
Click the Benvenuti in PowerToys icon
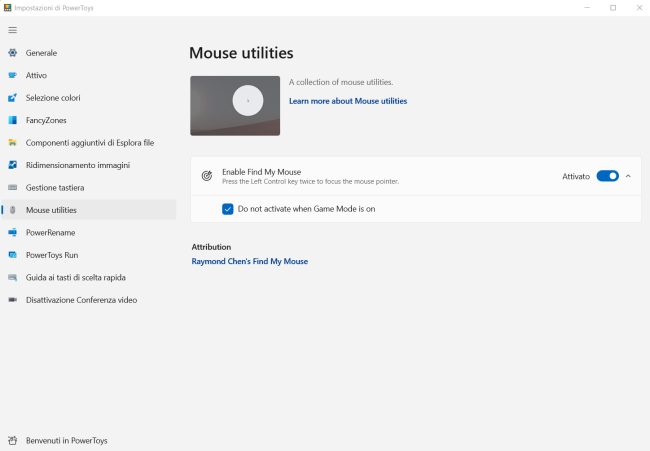[12, 440]
